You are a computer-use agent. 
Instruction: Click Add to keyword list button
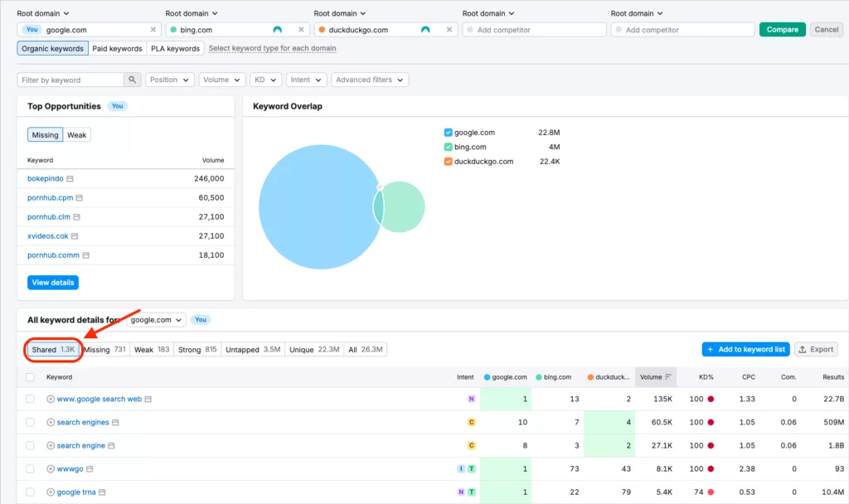coord(745,349)
